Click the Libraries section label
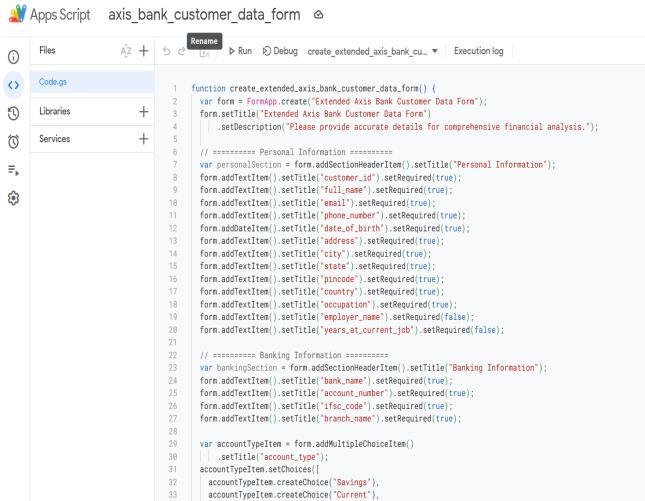Screen dimensions: 645x501 55,111
